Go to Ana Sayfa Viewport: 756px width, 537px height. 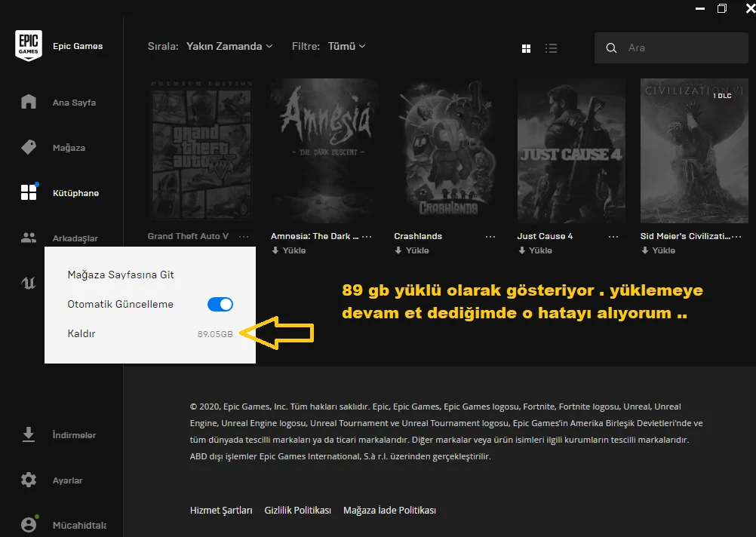(x=74, y=102)
